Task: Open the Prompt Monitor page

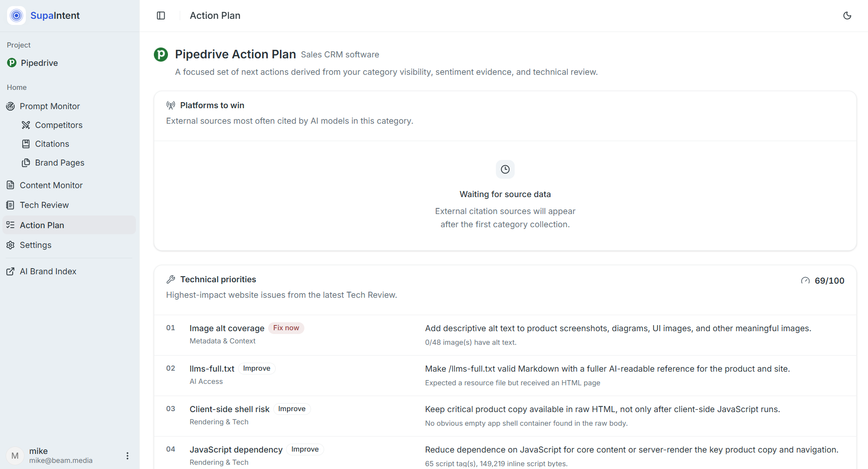Action: pos(50,106)
